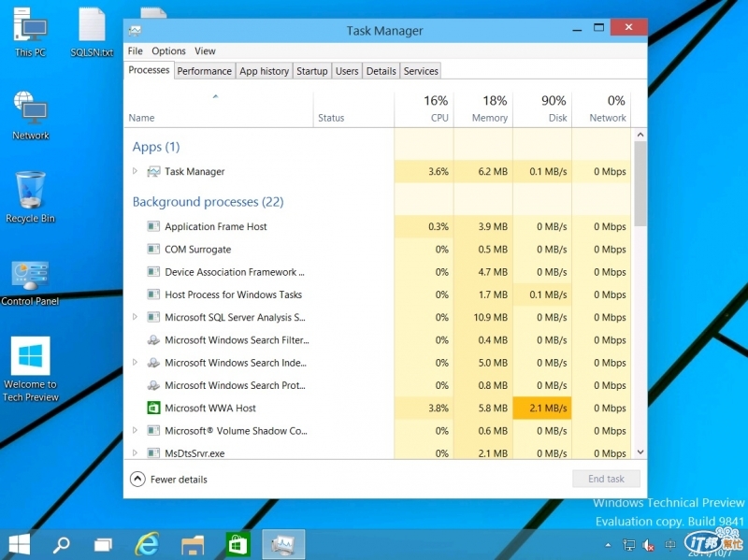Open the Store app from the taskbar

click(x=237, y=544)
